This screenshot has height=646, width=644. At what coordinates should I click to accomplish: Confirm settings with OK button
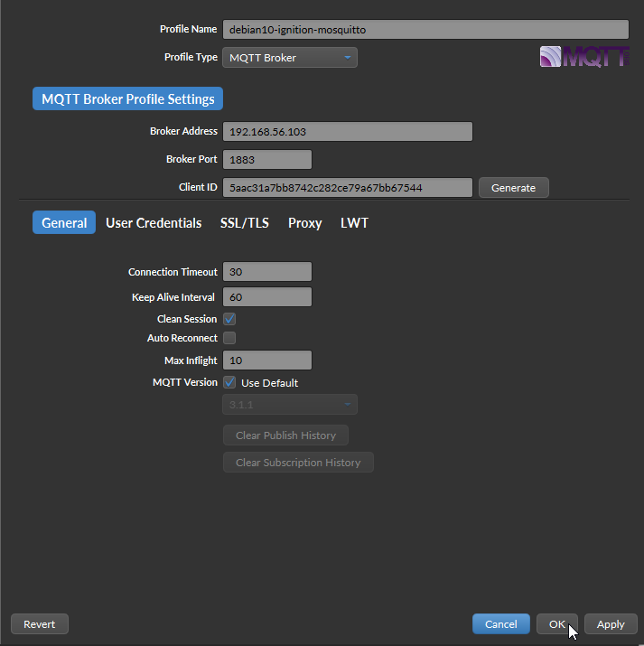(x=556, y=623)
